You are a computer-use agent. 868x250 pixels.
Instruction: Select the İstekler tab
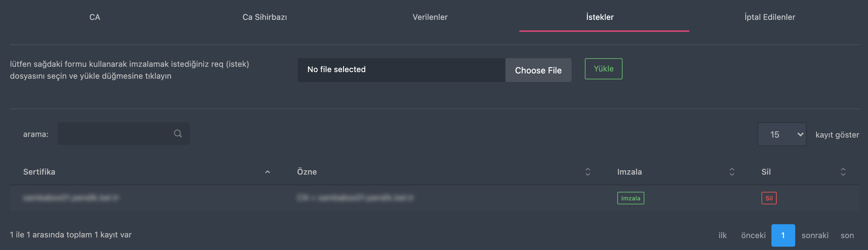point(600,17)
